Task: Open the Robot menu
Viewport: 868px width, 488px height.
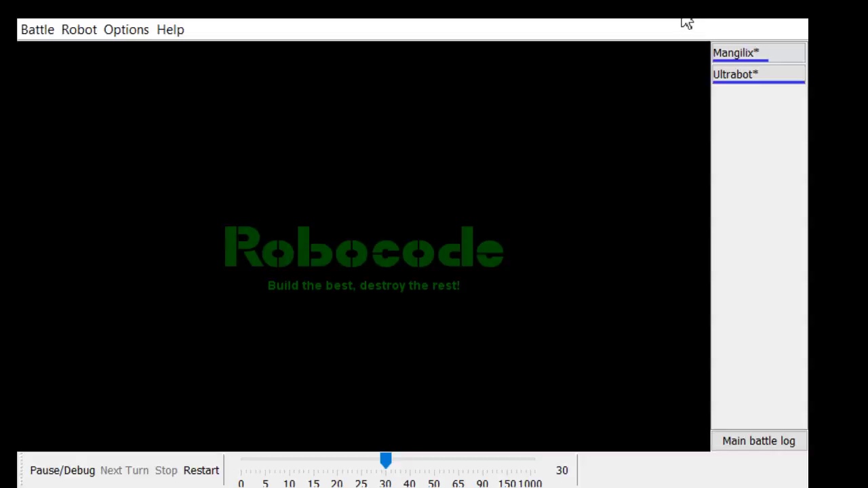Action: tap(79, 30)
